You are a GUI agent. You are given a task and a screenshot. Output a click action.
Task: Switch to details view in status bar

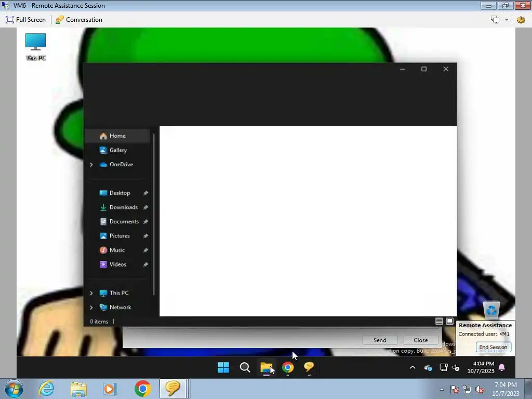[439, 321]
